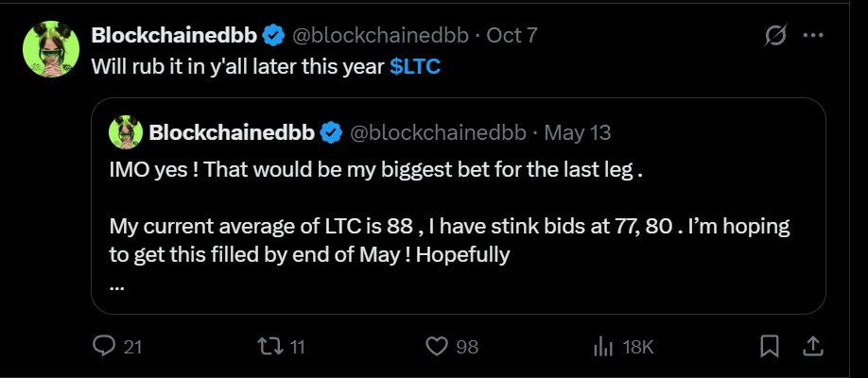Open the main author's profile avatar

(x=49, y=49)
